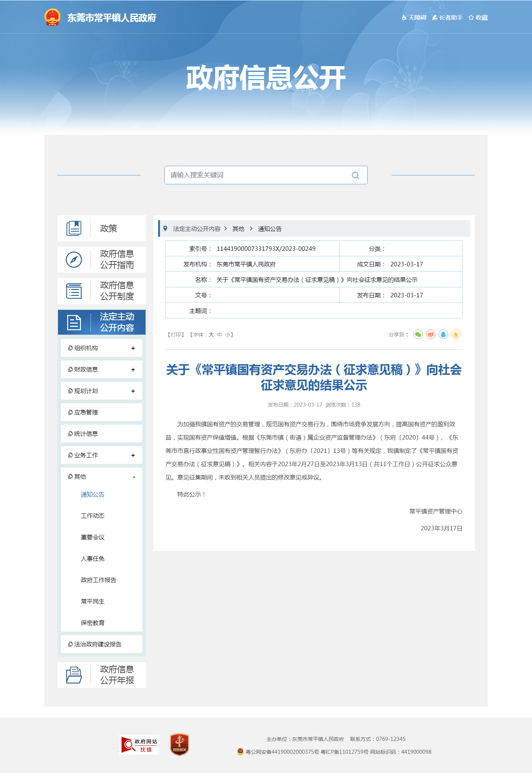Click the police badge icon beside 粤公网安备
The width and height of the screenshot is (532, 773).
pos(241,752)
